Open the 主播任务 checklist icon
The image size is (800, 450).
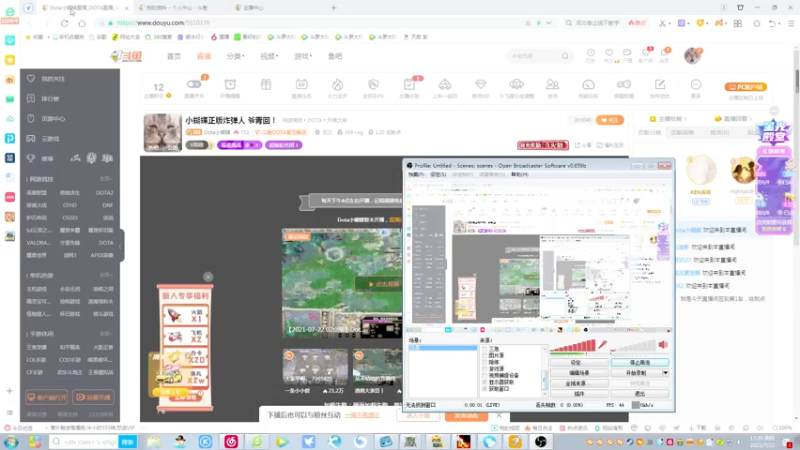(409, 85)
